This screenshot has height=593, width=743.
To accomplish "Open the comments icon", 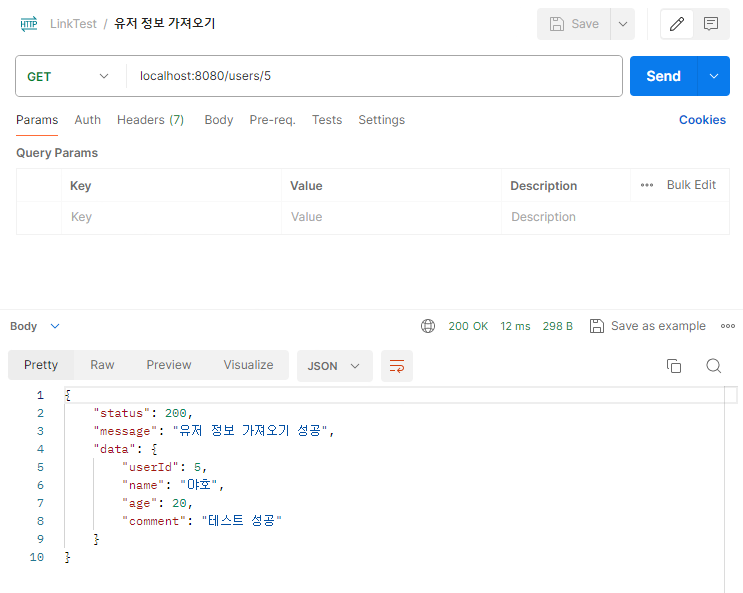I will tap(711, 24).
